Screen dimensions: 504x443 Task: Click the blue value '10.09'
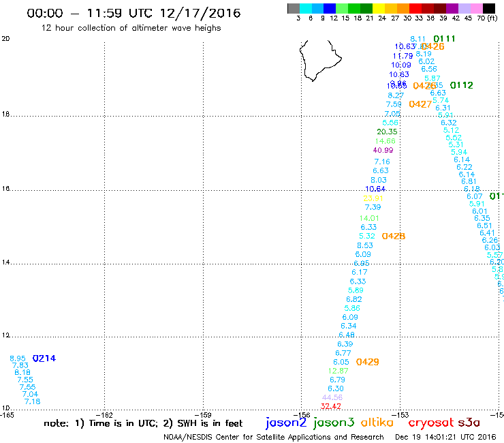click(401, 65)
